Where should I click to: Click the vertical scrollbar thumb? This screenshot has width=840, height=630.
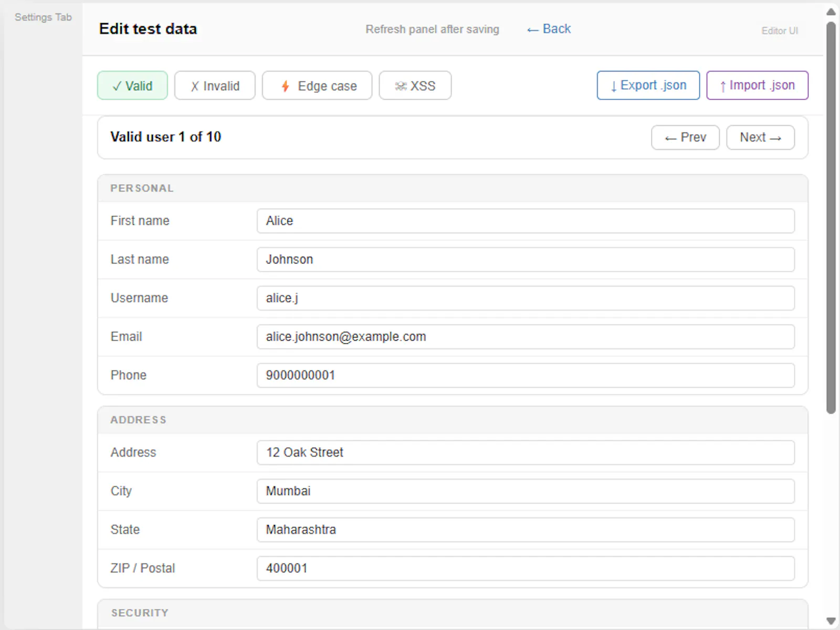831,218
